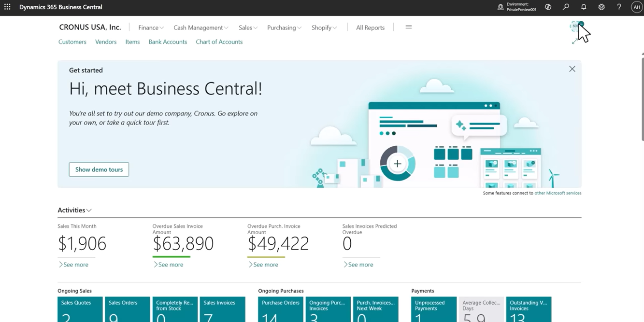The height and width of the screenshot is (322, 644).
Task: Open the Sales Quotes tile
Action: tap(80, 309)
